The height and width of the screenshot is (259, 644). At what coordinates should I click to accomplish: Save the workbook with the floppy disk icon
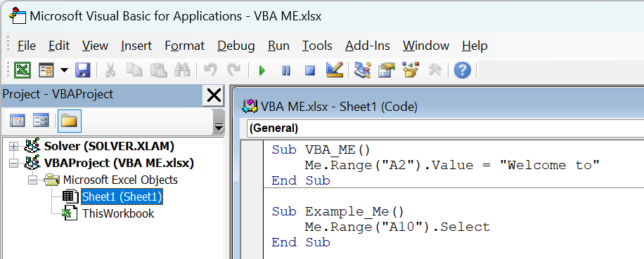82,70
